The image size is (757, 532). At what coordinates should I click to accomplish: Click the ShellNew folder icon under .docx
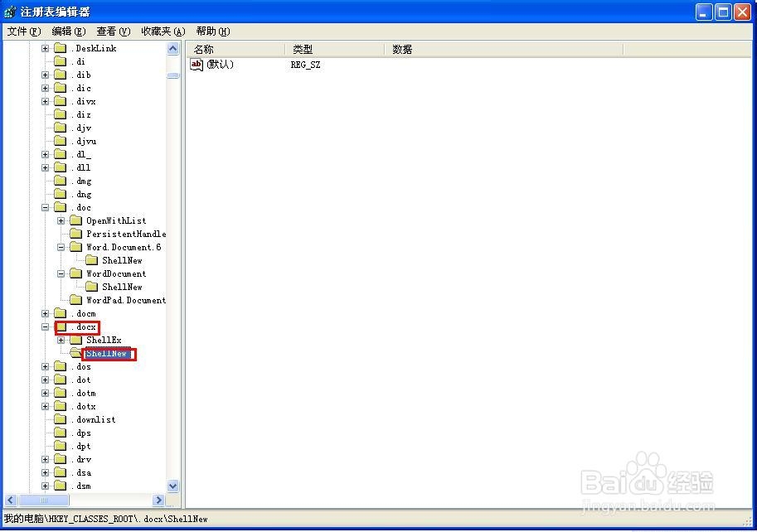pyautogui.click(x=76, y=354)
